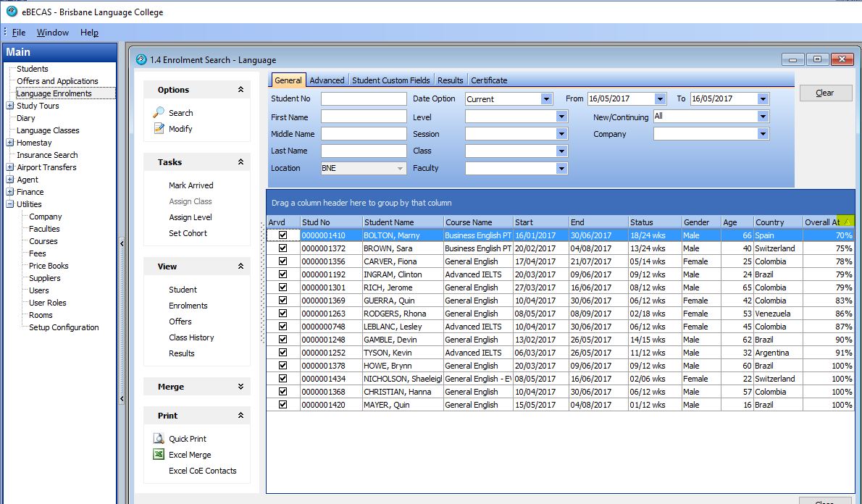862x504 pixels.
Task: Collapse the Options panel chevron
Action: tap(240, 90)
